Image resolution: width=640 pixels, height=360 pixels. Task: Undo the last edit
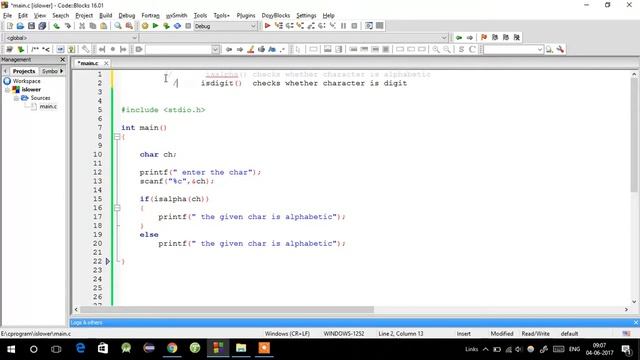pyautogui.click(x=56, y=26)
